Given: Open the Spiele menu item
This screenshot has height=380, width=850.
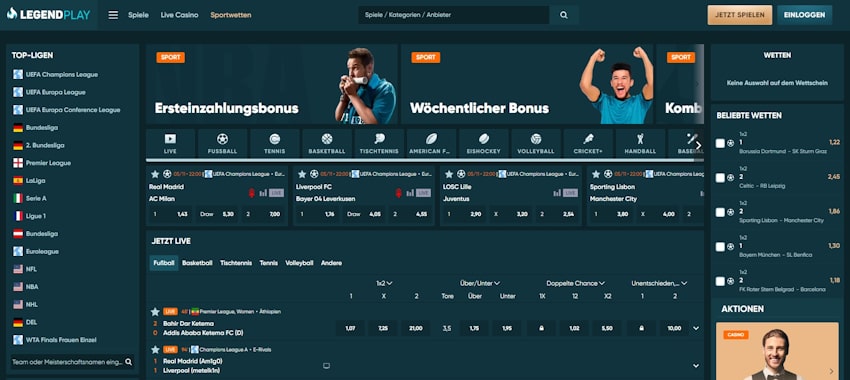Looking at the screenshot, I should [x=138, y=15].
